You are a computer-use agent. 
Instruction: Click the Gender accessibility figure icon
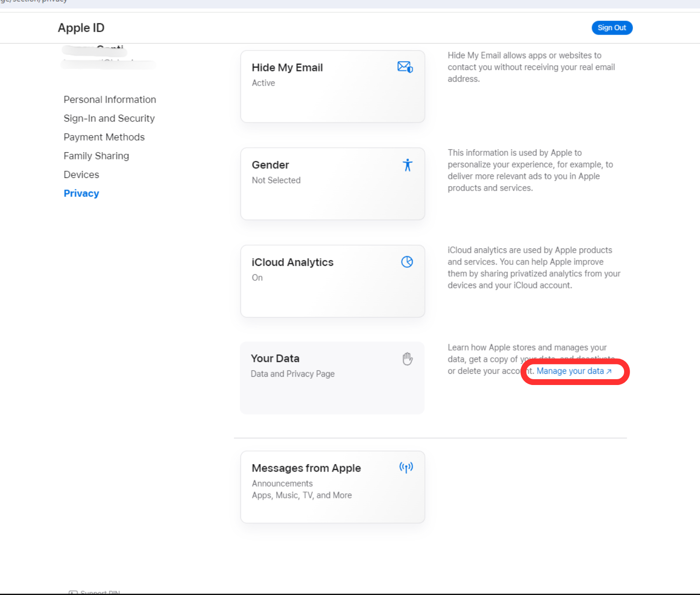coord(407,165)
